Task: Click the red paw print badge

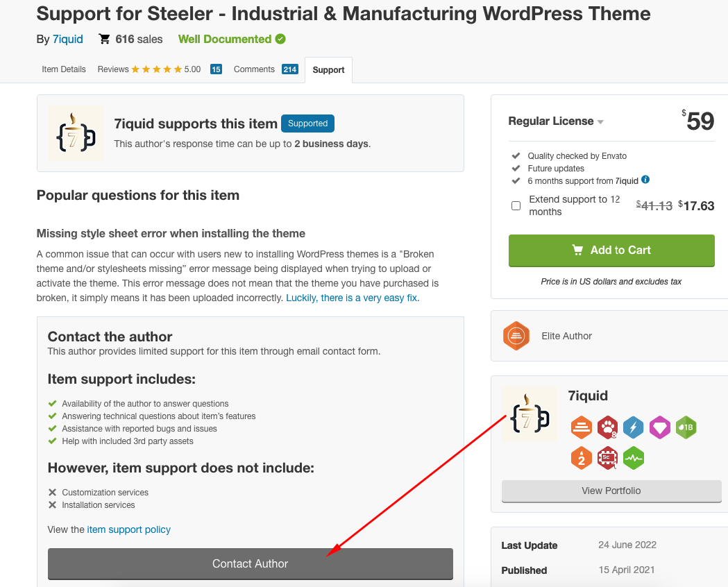Action: (607, 427)
